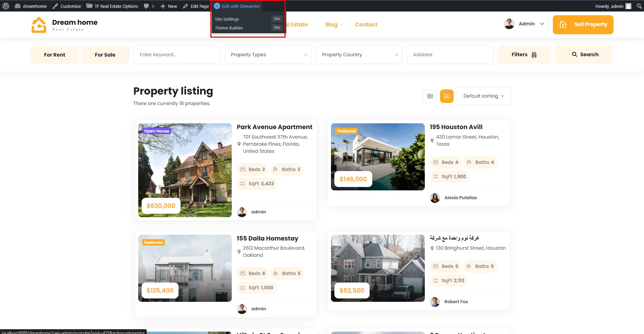The height and width of the screenshot is (334, 644).
Task: Click SqFt 2,112 icon
Action: pyautogui.click(x=436, y=280)
